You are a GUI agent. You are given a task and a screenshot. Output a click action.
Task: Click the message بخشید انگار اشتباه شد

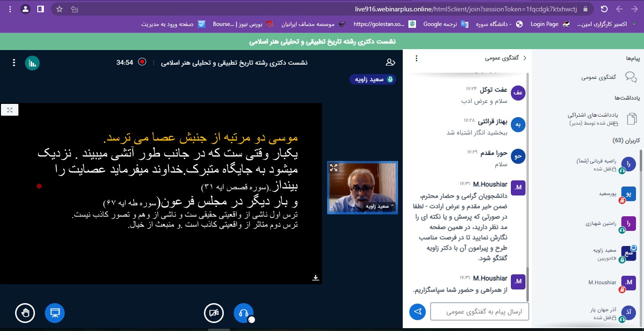click(x=477, y=133)
